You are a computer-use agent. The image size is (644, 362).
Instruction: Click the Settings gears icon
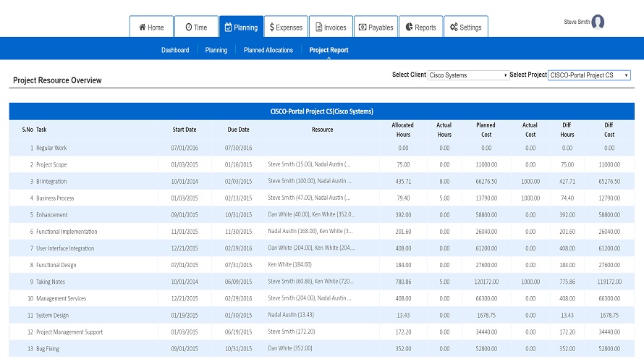click(454, 28)
